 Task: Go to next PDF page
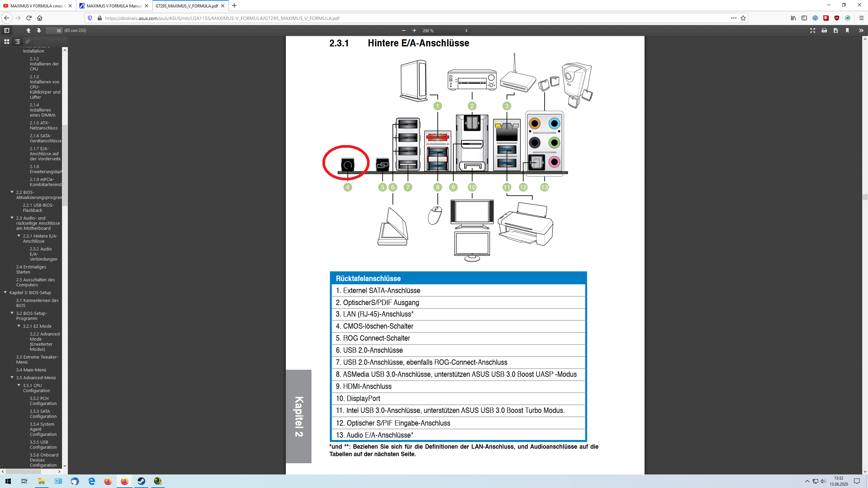pyautogui.click(x=39, y=30)
